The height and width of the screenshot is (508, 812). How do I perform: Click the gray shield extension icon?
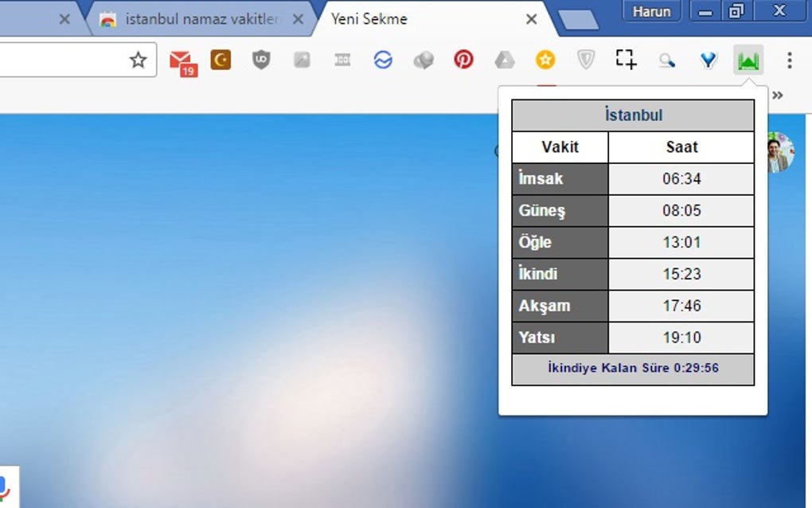[585, 59]
